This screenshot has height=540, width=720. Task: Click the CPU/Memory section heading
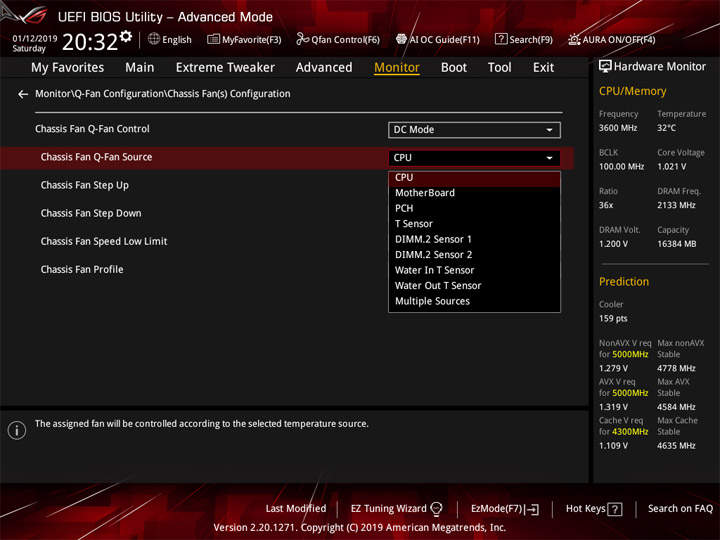tap(633, 91)
